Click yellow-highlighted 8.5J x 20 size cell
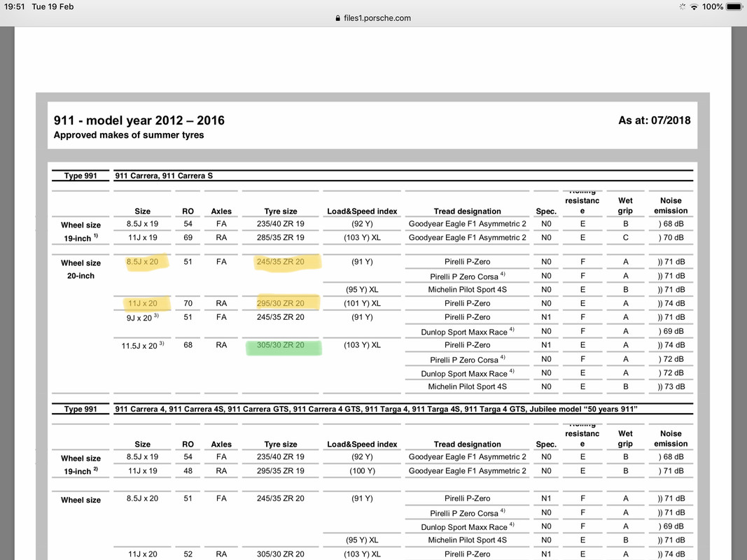Screen dimensions: 747x560 (x=142, y=261)
